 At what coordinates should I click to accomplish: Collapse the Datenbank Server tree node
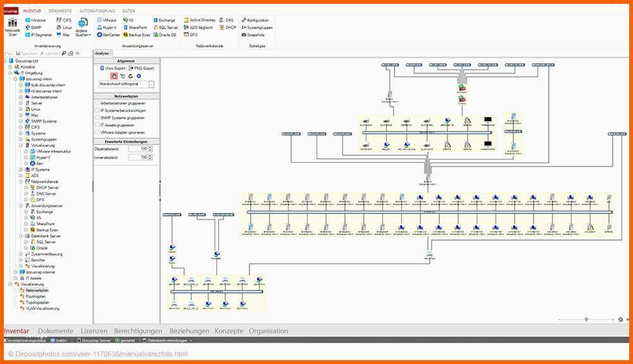tap(21, 236)
